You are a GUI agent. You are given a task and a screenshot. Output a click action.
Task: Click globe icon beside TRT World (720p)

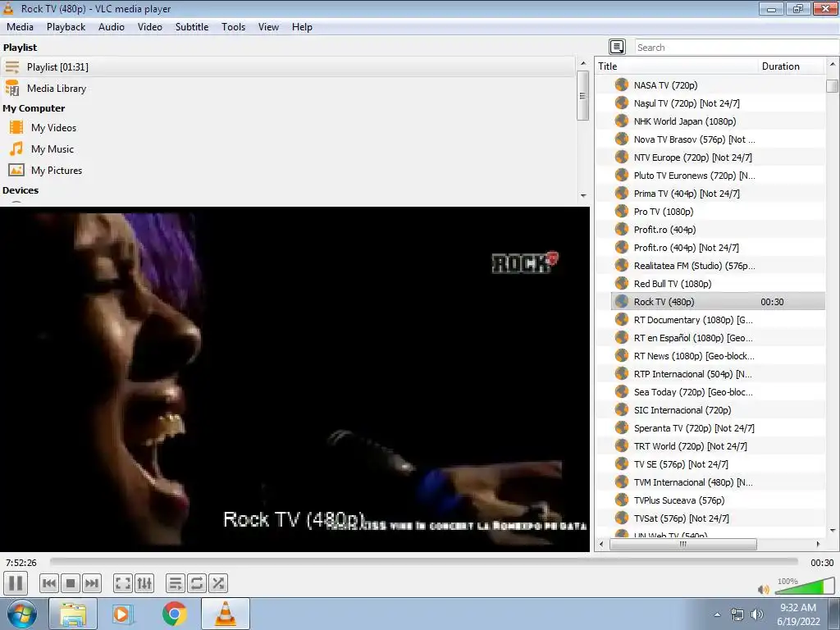tap(622, 445)
